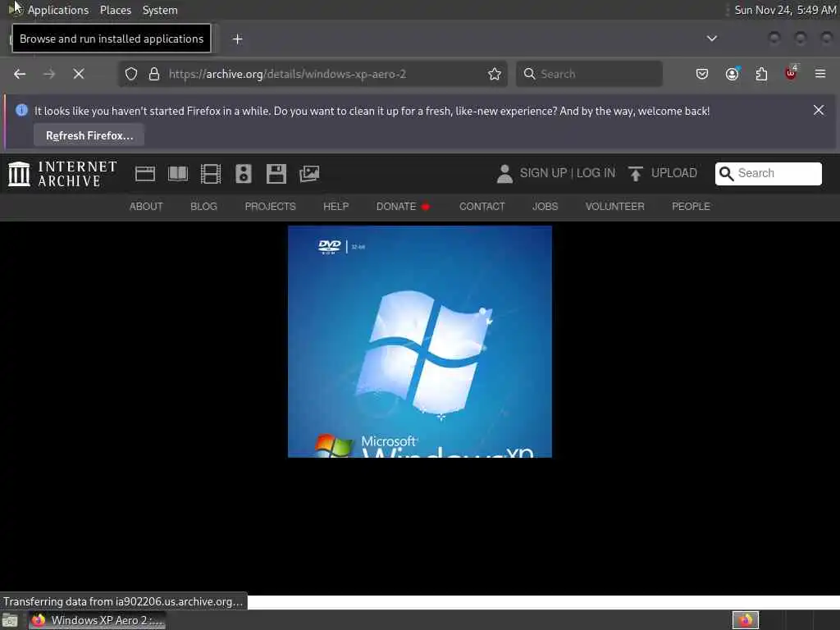Dismiss the Firefox refresh notification
The width and height of the screenshot is (840, 630).
tap(819, 110)
